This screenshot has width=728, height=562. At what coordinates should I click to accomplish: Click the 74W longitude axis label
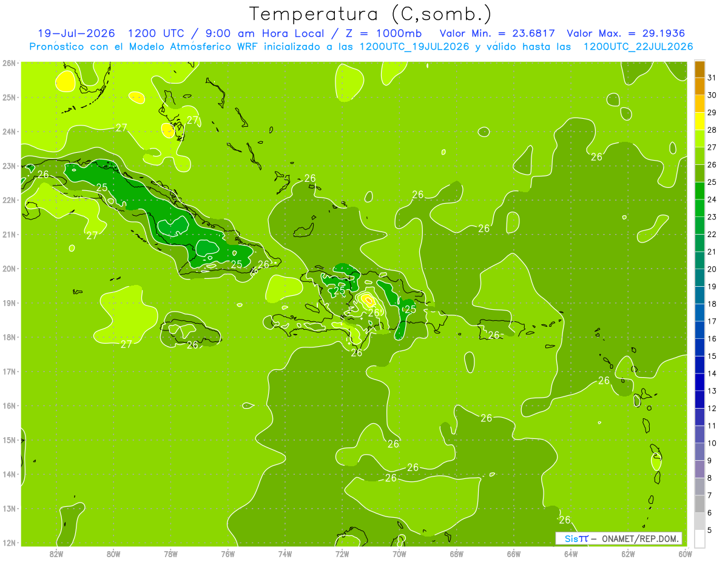point(285,554)
